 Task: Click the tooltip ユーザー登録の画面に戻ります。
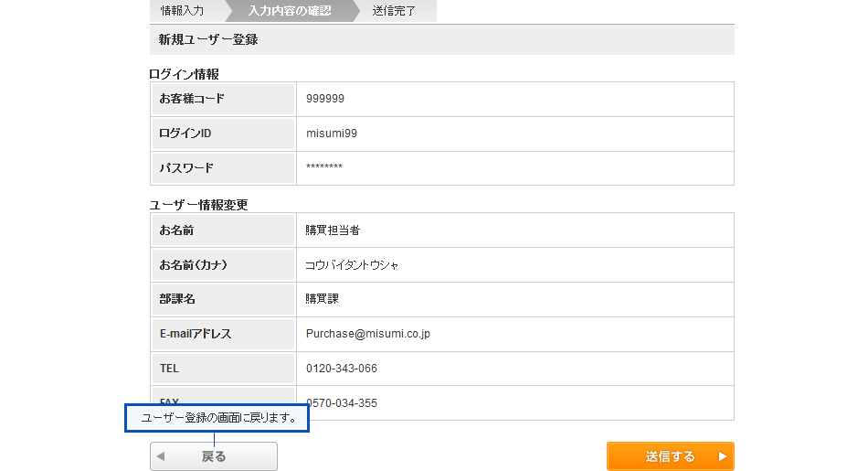pyautogui.click(x=217, y=418)
